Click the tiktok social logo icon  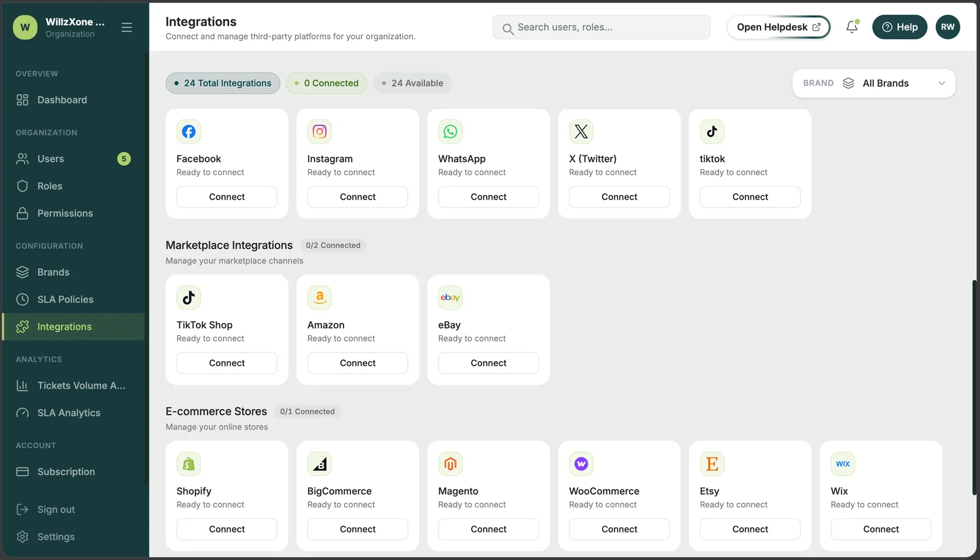point(712,132)
